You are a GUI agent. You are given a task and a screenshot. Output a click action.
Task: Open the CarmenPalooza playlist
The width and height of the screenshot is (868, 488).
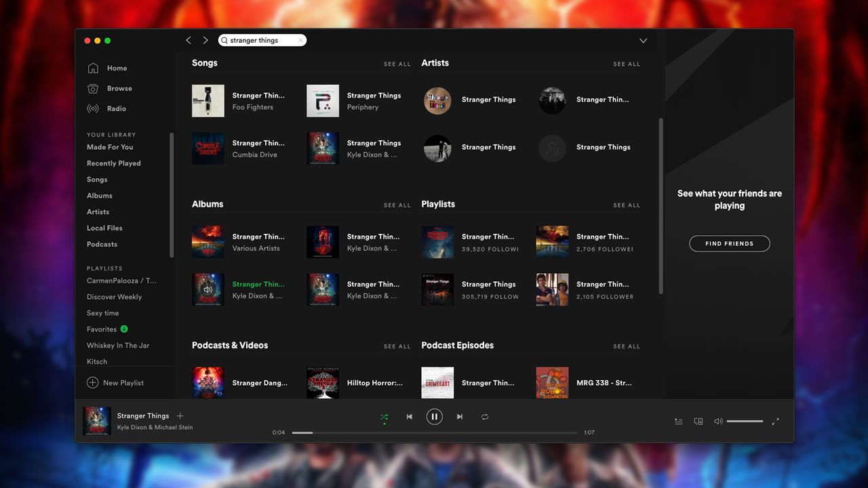[121, 281]
